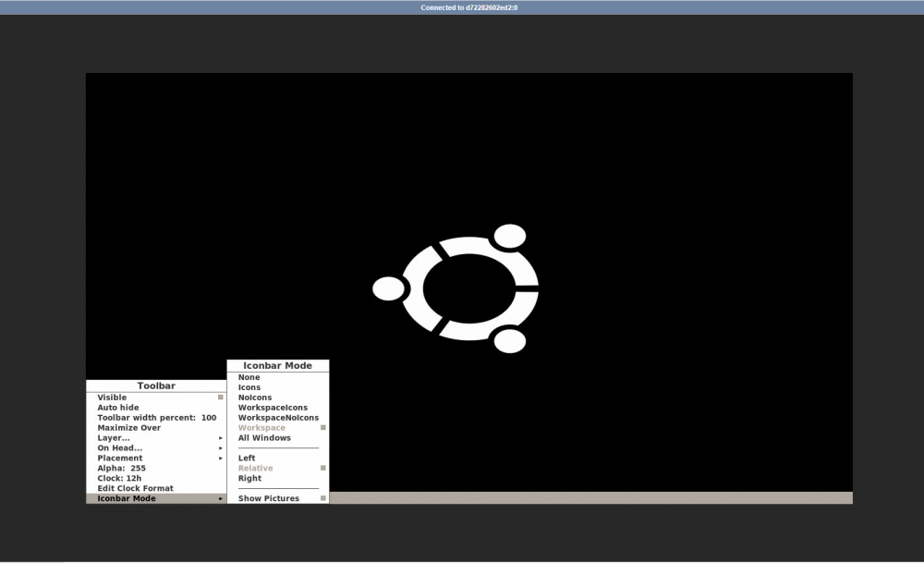This screenshot has width=924, height=563.
Task: Select the greyed Relative alignment entry
Action: click(x=277, y=468)
